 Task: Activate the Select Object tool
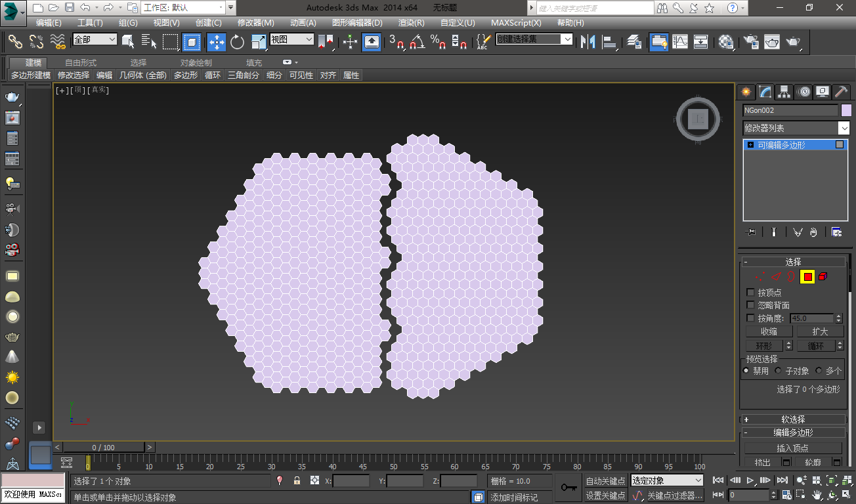click(128, 42)
